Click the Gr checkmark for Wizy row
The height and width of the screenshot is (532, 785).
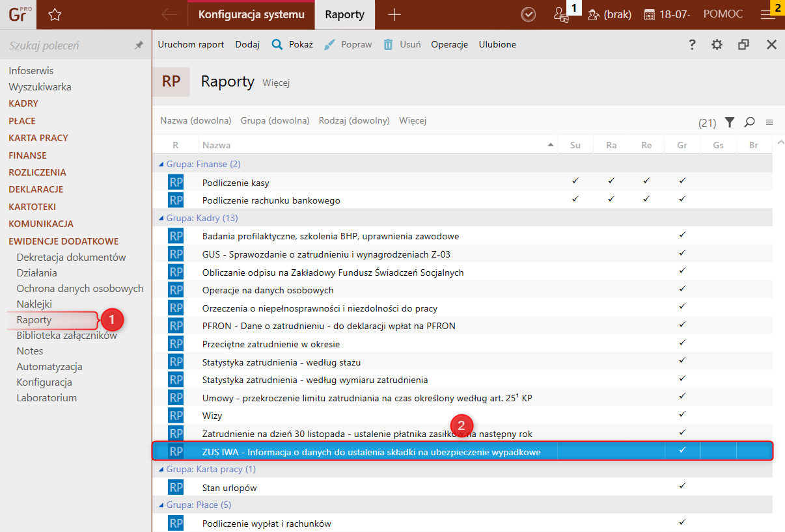click(682, 414)
